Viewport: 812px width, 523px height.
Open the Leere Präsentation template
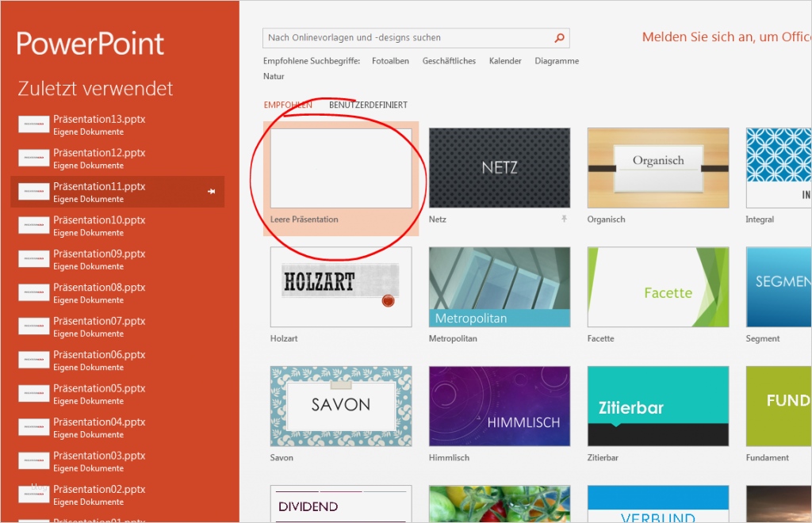[341, 166]
